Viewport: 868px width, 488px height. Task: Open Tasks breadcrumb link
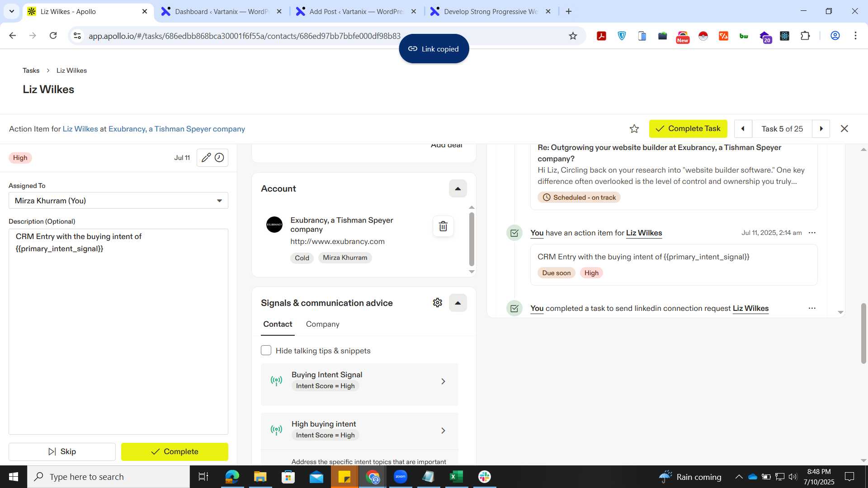click(31, 70)
